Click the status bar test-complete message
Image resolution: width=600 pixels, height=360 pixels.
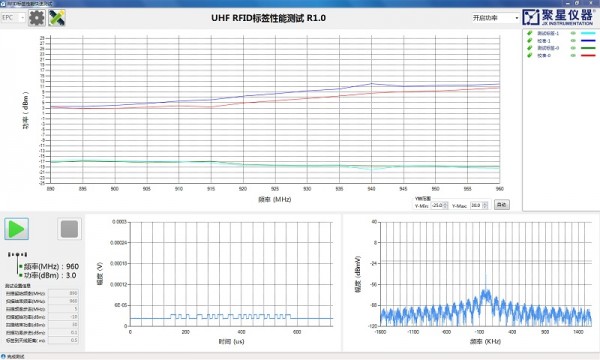click(x=16, y=357)
